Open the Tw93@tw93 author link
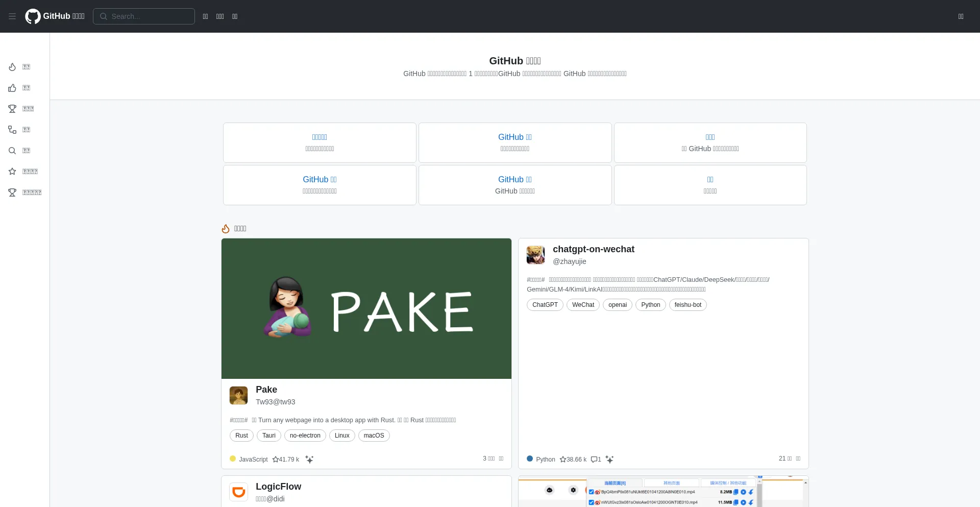 point(276,402)
